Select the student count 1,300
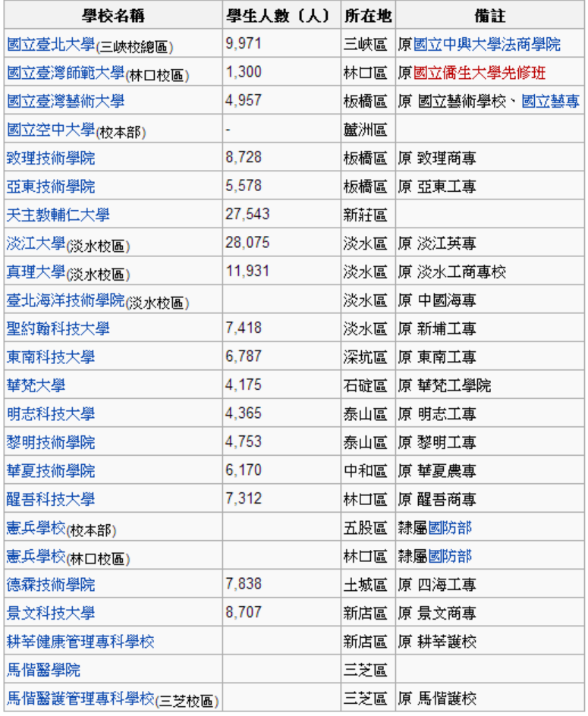The height and width of the screenshot is (716, 588). (x=243, y=72)
